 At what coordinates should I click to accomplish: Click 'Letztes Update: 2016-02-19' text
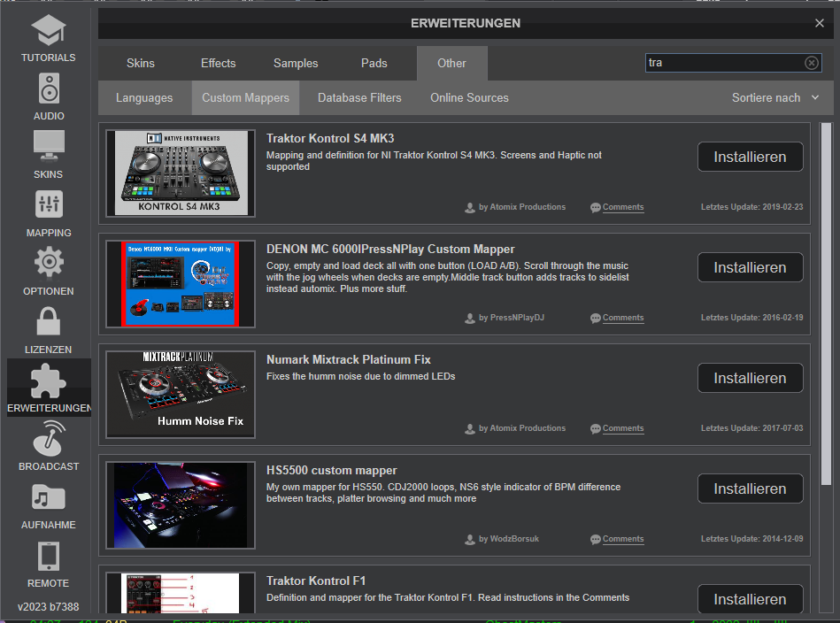(752, 318)
